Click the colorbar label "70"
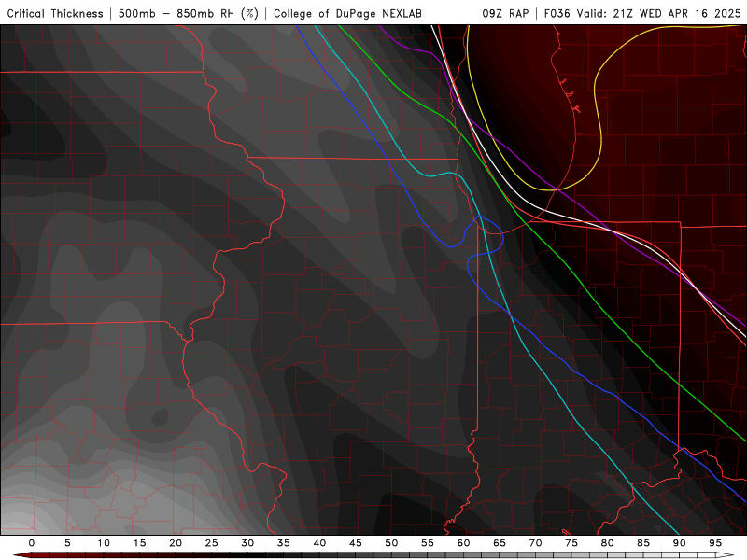Image resolution: width=747 pixels, height=560 pixels. [535, 543]
